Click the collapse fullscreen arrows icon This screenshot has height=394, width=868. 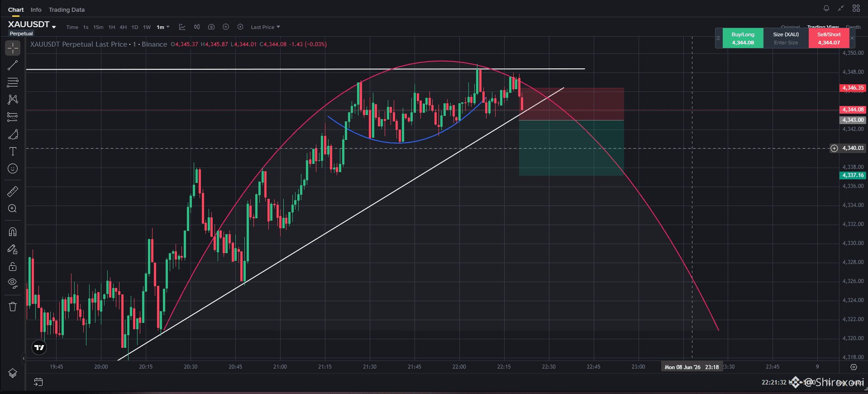point(841,8)
